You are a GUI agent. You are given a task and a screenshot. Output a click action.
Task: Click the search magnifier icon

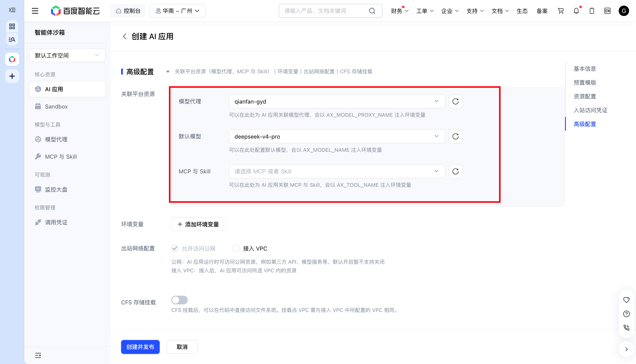point(372,11)
